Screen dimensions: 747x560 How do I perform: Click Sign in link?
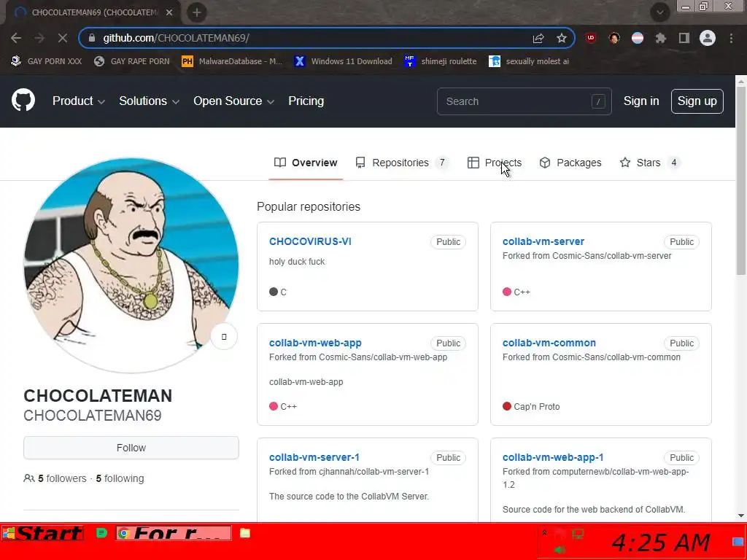tap(641, 101)
